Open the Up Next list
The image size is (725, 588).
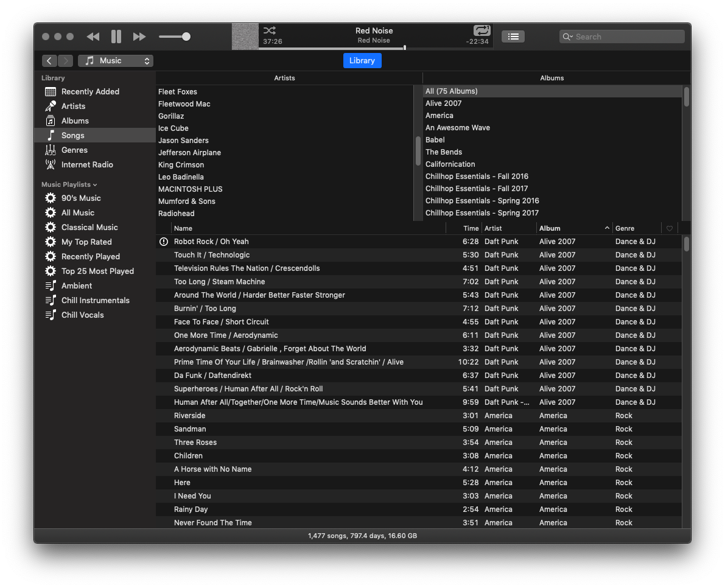[x=513, y=37]
